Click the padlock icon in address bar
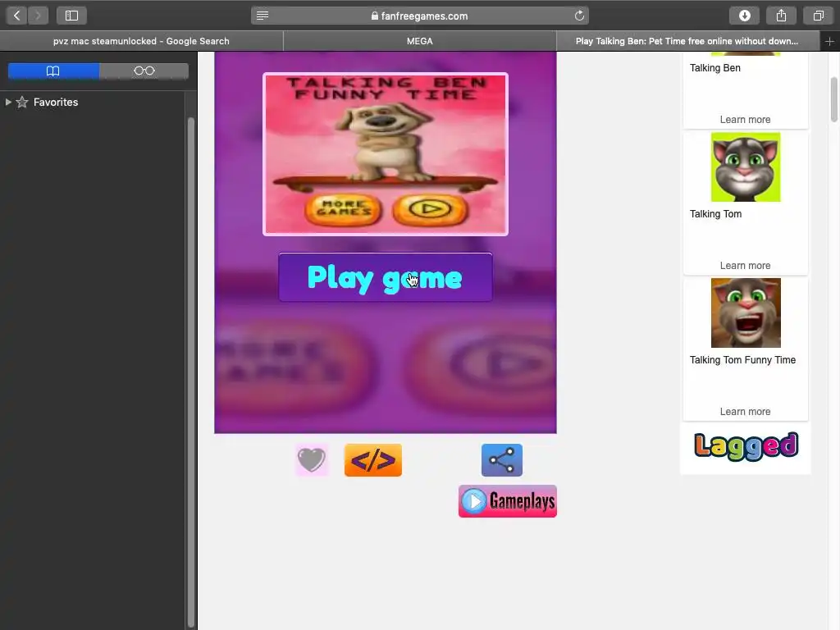This screenshot has height=630, width=840. [374, 16]
